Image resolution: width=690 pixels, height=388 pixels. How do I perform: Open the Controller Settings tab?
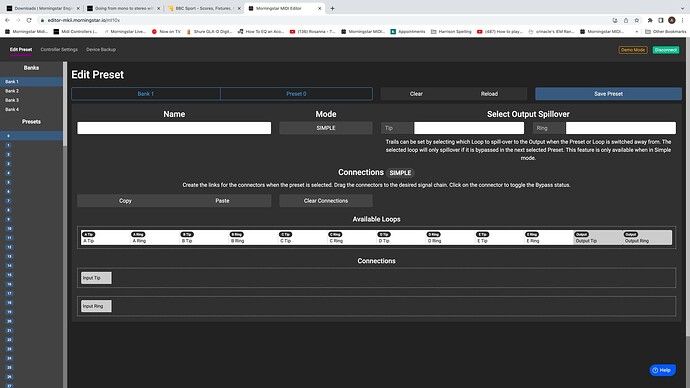coord(59,50)
